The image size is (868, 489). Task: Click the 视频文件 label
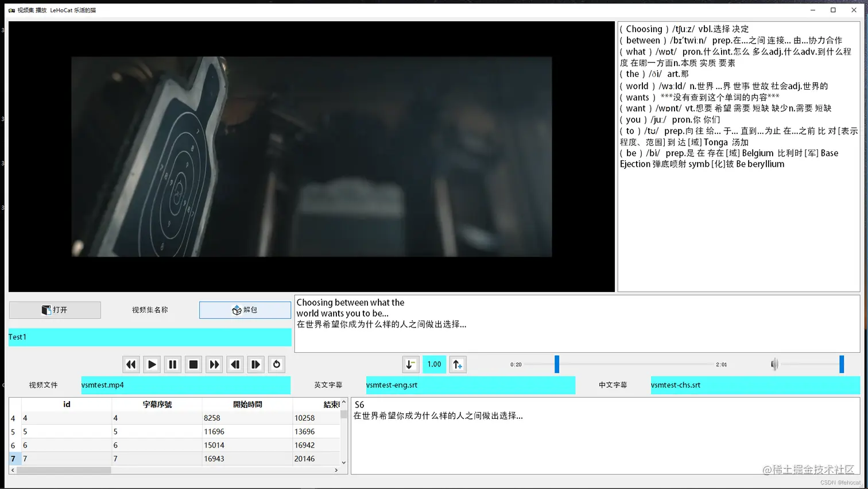tap(44, 385)
